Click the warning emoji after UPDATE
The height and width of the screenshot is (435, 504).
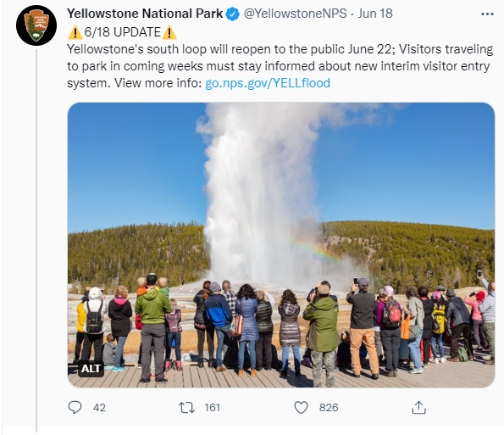(169, 32)
